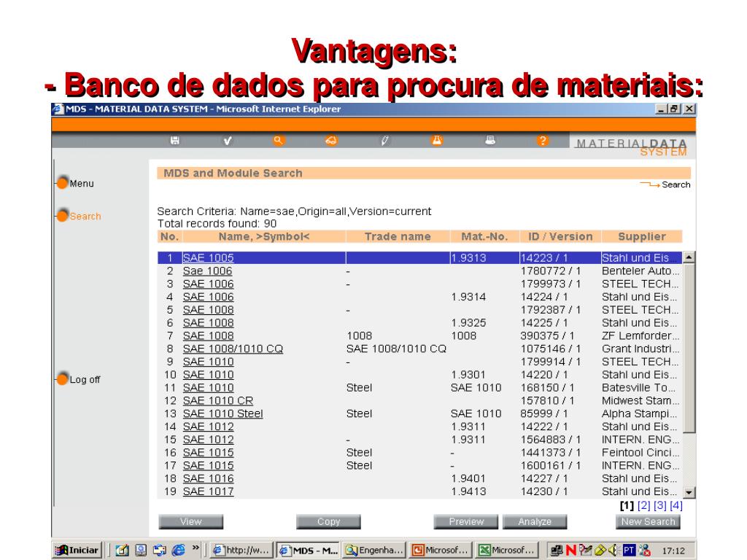Click the results list scroll-down arrow
Viewport: 747px width, 560px height.
689,492
